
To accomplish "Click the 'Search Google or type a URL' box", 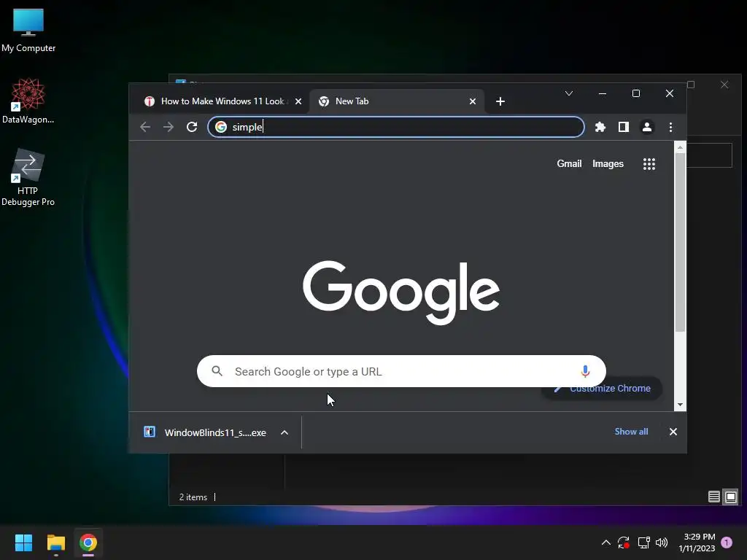I will click(x=401, y=371).
